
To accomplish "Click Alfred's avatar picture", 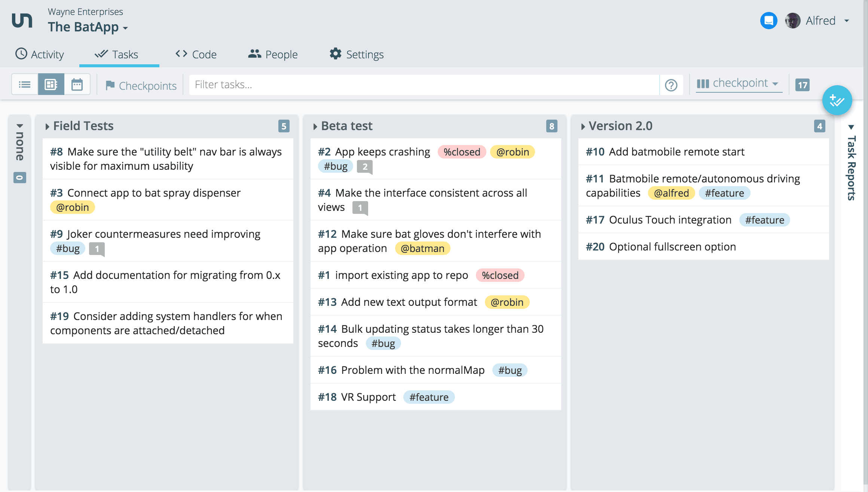I will point(792,21).
